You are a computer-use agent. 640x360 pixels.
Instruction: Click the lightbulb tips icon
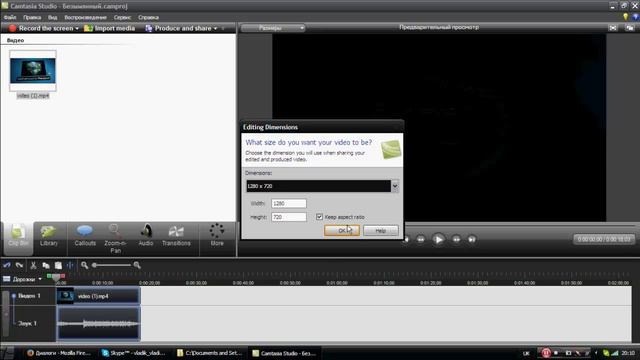(625, 17)
